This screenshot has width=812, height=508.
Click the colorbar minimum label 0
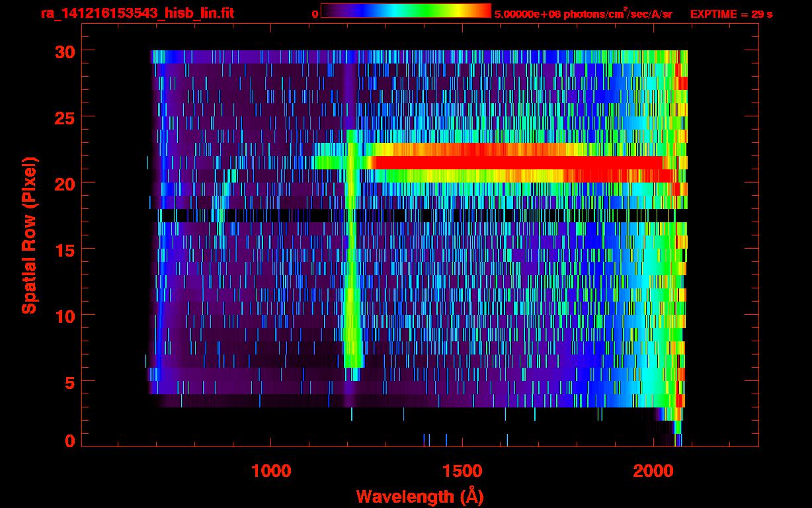click(315, 14)
